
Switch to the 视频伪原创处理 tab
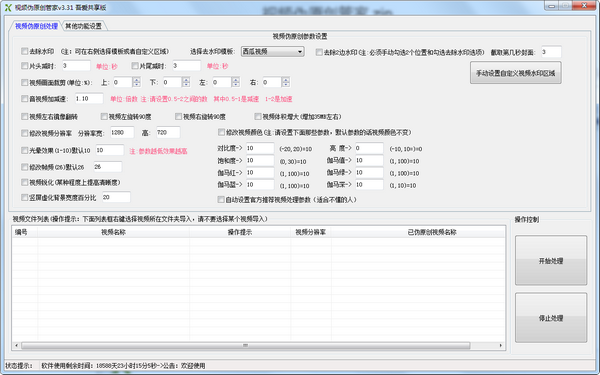tap(36, 26)
